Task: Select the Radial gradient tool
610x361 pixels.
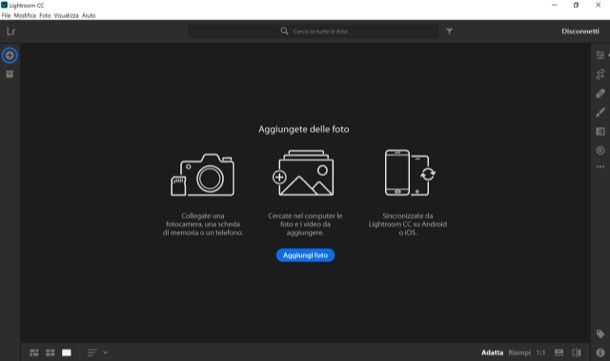Action: click(x=600, y=150)
